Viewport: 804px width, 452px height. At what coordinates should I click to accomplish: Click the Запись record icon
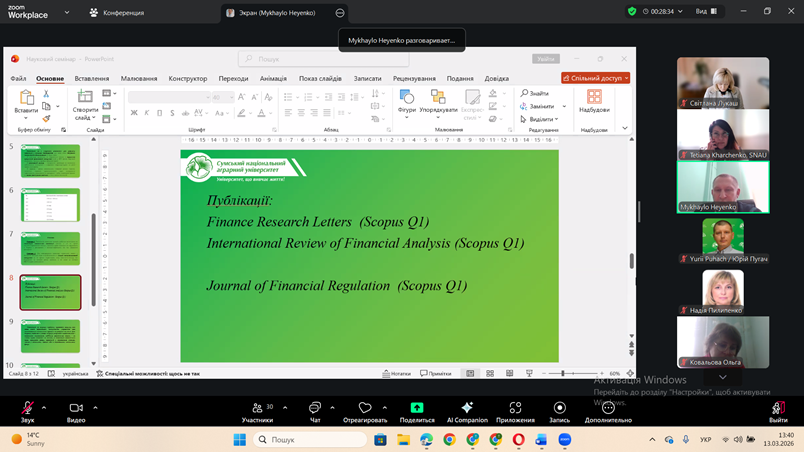559,408
